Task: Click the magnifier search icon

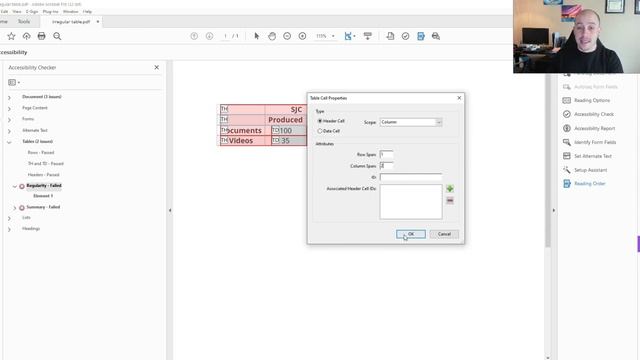Action: pyautogui.click(x=57, y=36)
